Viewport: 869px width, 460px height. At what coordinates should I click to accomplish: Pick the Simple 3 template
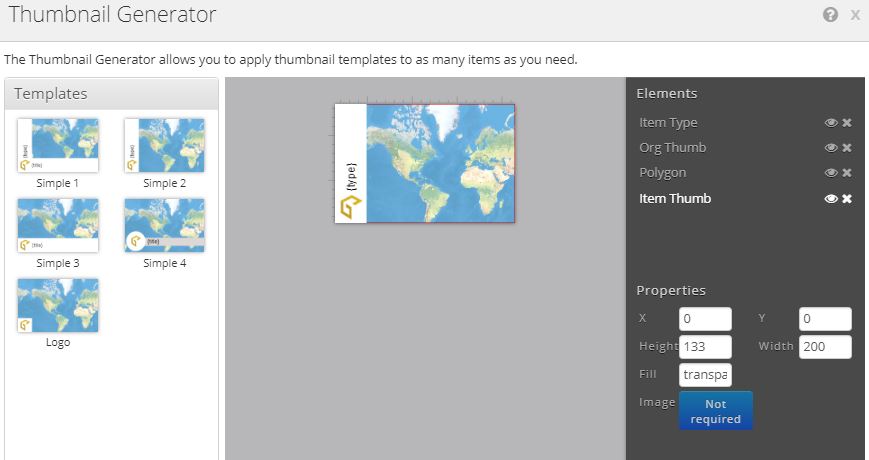[x=58, y=225]
